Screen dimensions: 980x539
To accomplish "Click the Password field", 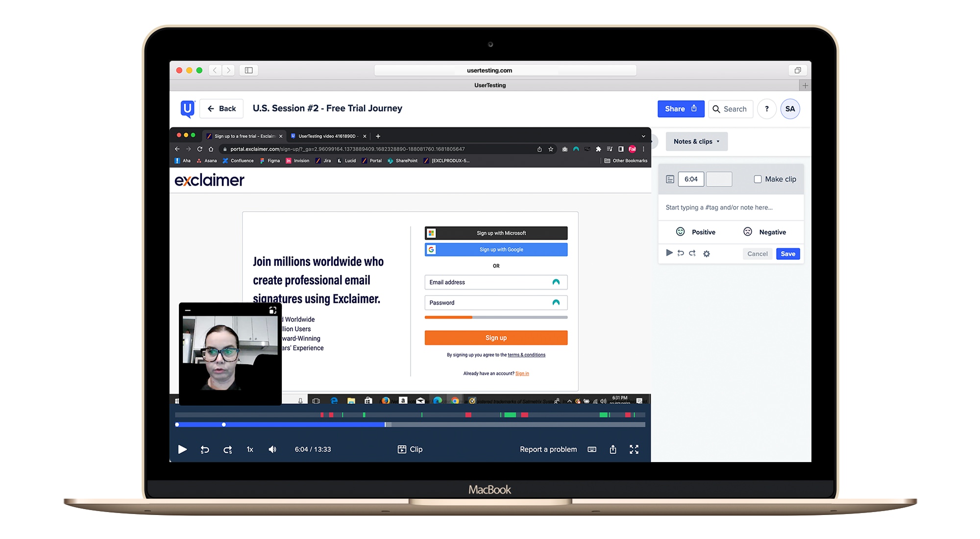I will pyautogui.click(x=496, y=303).
